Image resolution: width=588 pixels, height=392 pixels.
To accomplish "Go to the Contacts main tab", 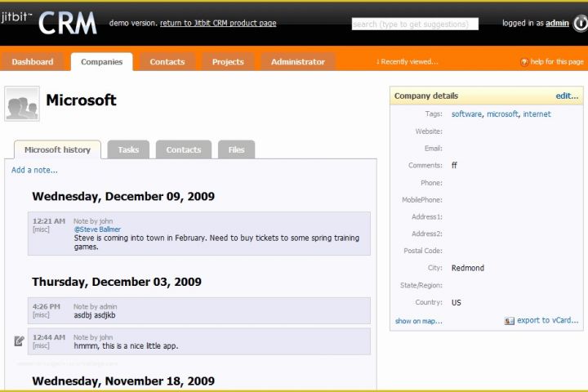I will click(x=167, y=62).
